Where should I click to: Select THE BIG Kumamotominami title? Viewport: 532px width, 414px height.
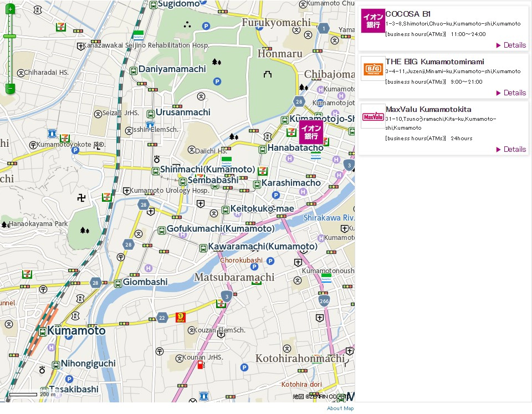434,62
